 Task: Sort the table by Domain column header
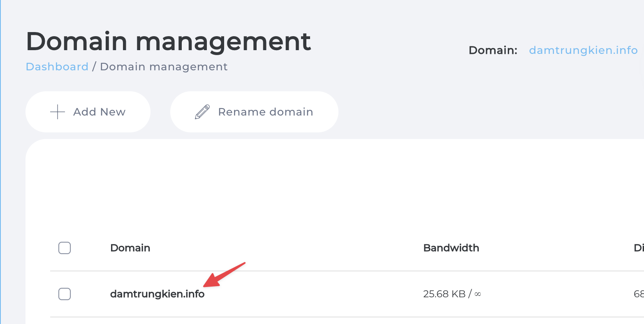point(130,248)
